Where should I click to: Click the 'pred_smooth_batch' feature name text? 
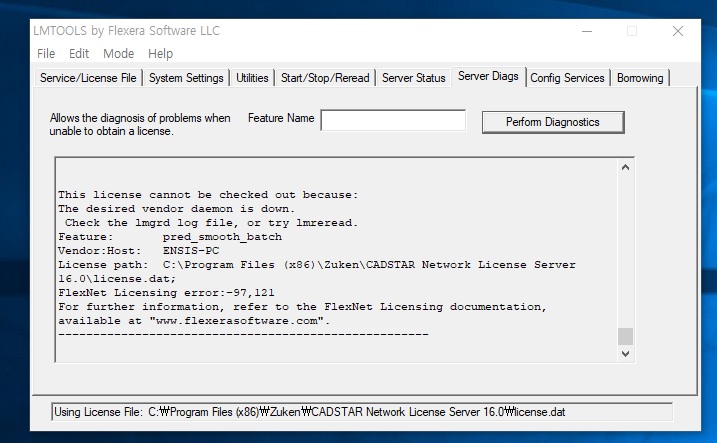pos(222,237)
